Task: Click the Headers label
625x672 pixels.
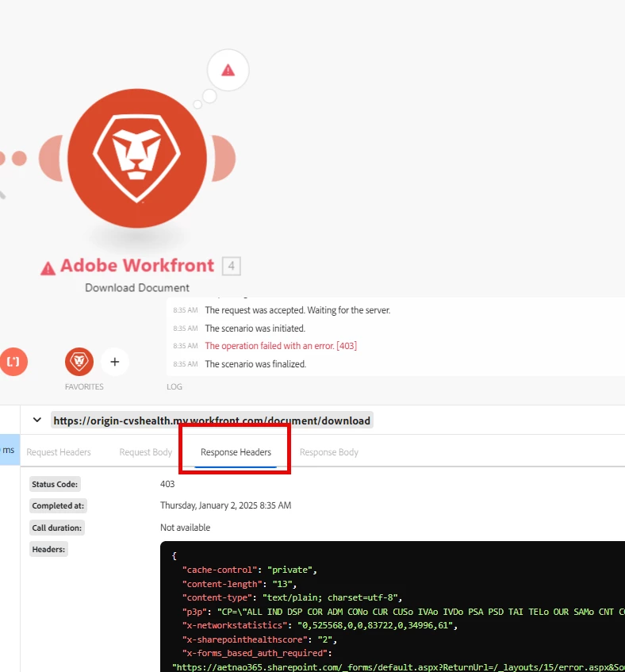Action: click(48, 550)
